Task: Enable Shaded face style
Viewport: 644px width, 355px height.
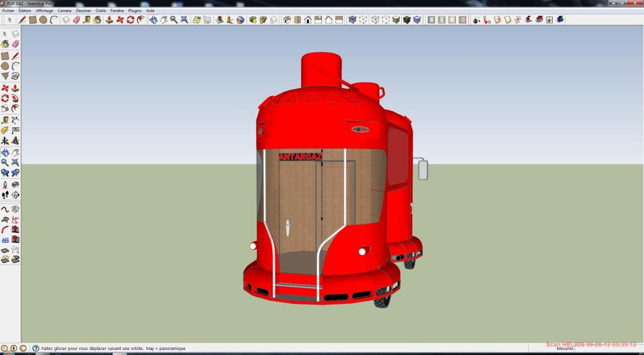Action: pos(396,20)
